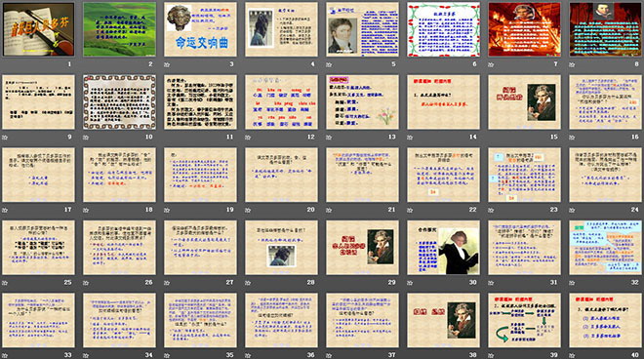
Task: Select slide 31 thumbnail
Action: click(x=525, y=247)
